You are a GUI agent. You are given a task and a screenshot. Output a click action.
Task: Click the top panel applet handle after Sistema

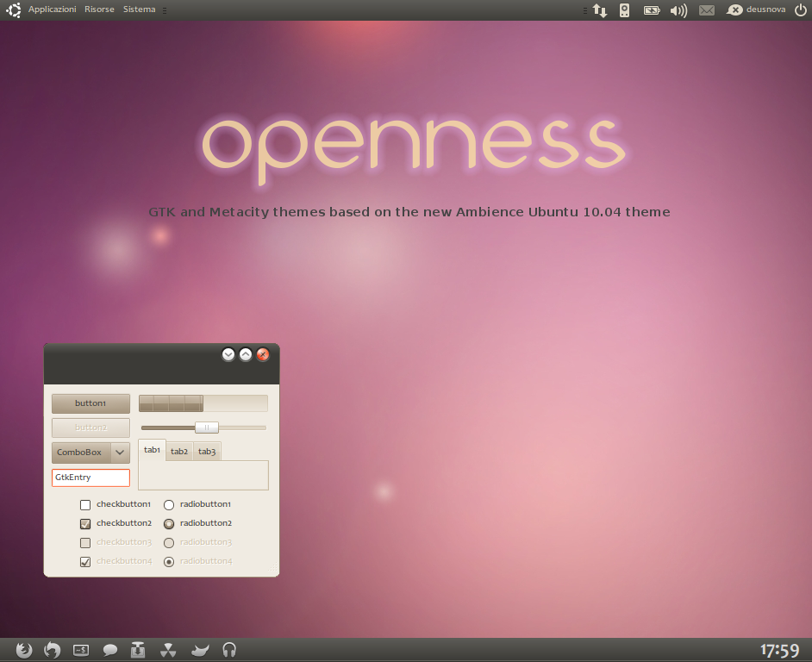click(x=164, y=9)
